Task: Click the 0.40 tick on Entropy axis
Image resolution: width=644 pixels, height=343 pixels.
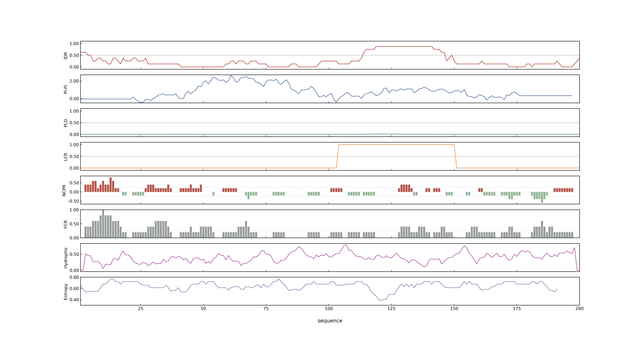Action: (74, 300)
